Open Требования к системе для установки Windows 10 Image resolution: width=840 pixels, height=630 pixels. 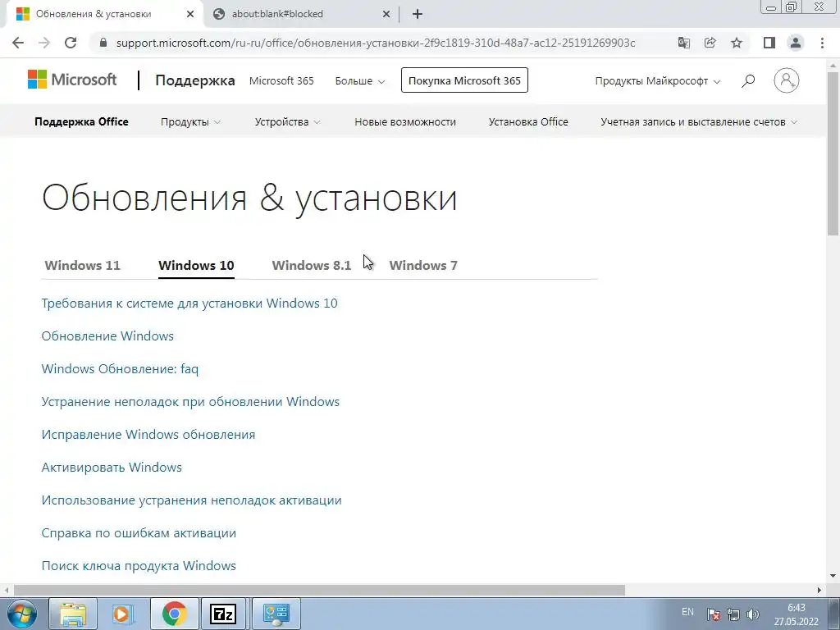point(189,304)
